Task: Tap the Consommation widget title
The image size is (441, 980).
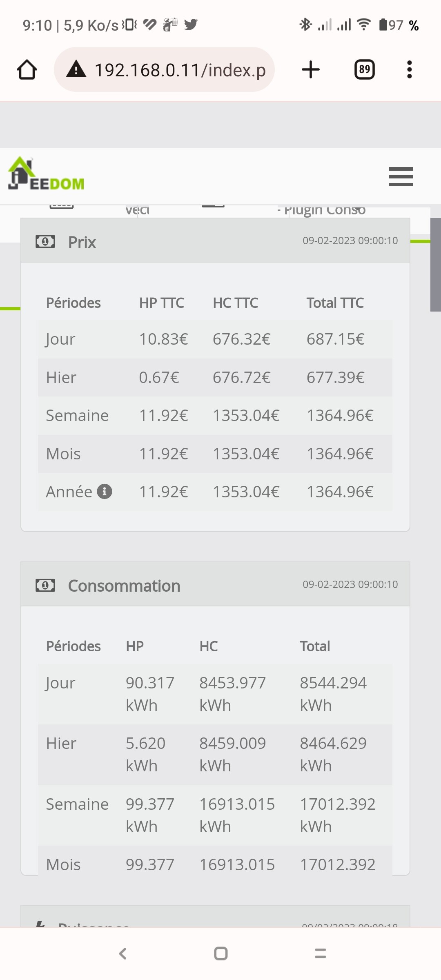Action: click(x=124, y=586)
